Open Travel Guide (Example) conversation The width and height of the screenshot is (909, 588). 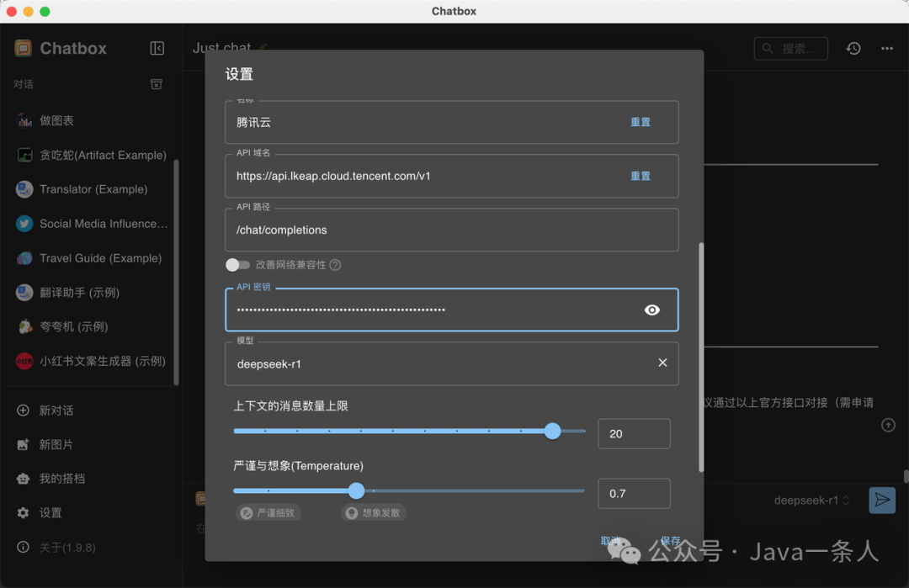click(93, 257)
